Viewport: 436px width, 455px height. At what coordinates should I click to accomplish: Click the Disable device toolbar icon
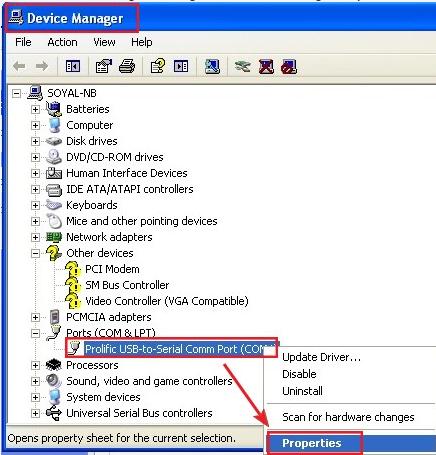point(289,66)
